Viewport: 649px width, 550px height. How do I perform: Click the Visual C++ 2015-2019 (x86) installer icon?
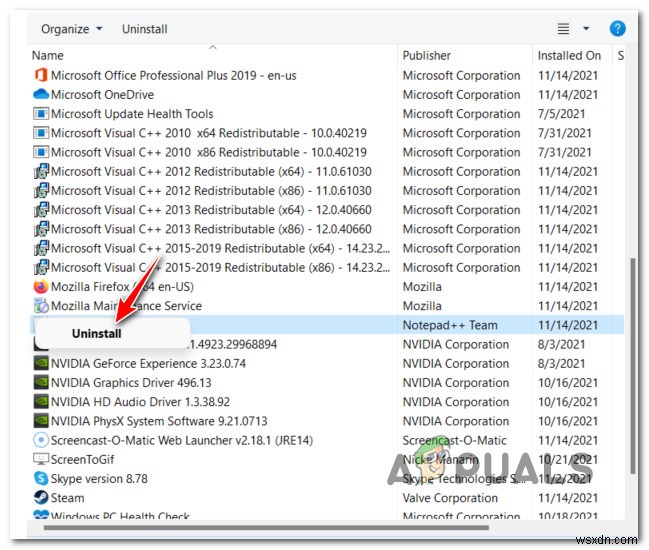tap(41, 267)
